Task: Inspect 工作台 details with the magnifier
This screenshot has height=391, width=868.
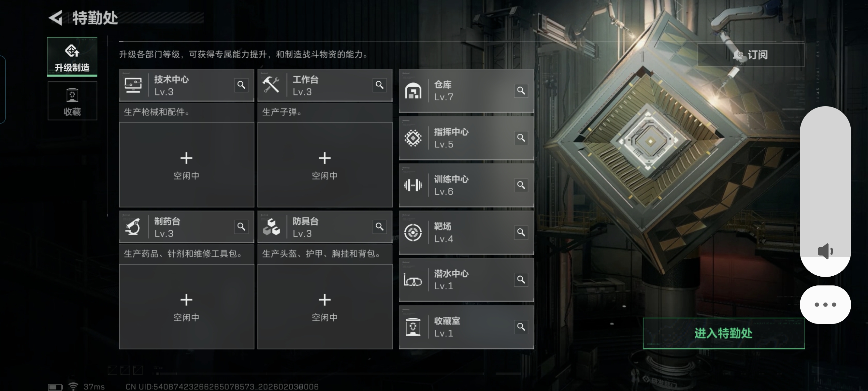Action: (x=379, y=85)
